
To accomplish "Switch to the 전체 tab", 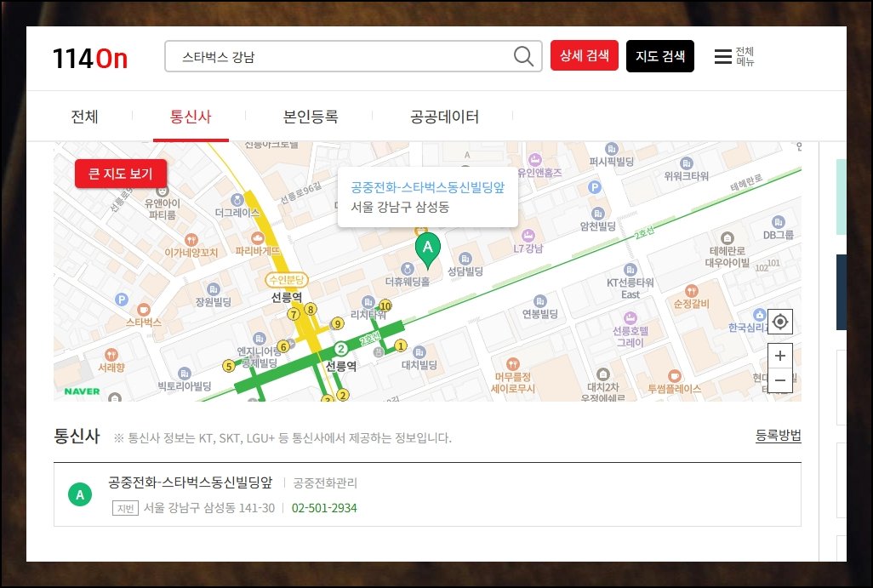I will (x=84, y=117).
